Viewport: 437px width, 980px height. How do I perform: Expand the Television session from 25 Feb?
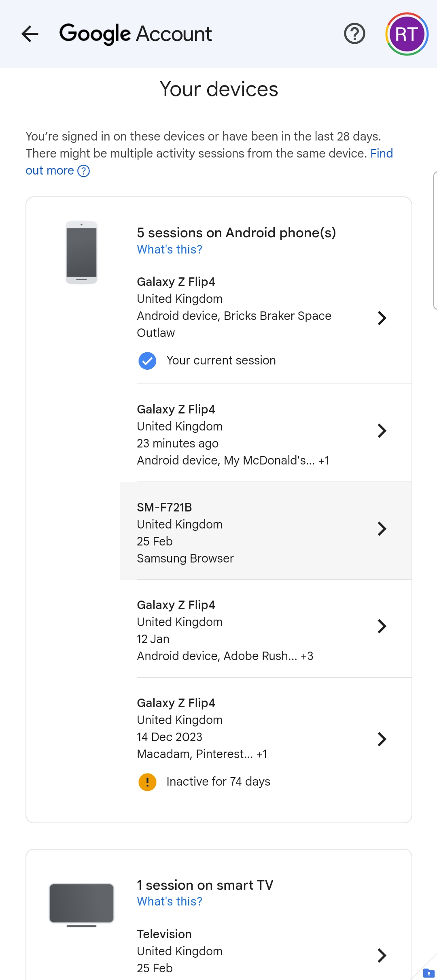(x=382, y=955)
